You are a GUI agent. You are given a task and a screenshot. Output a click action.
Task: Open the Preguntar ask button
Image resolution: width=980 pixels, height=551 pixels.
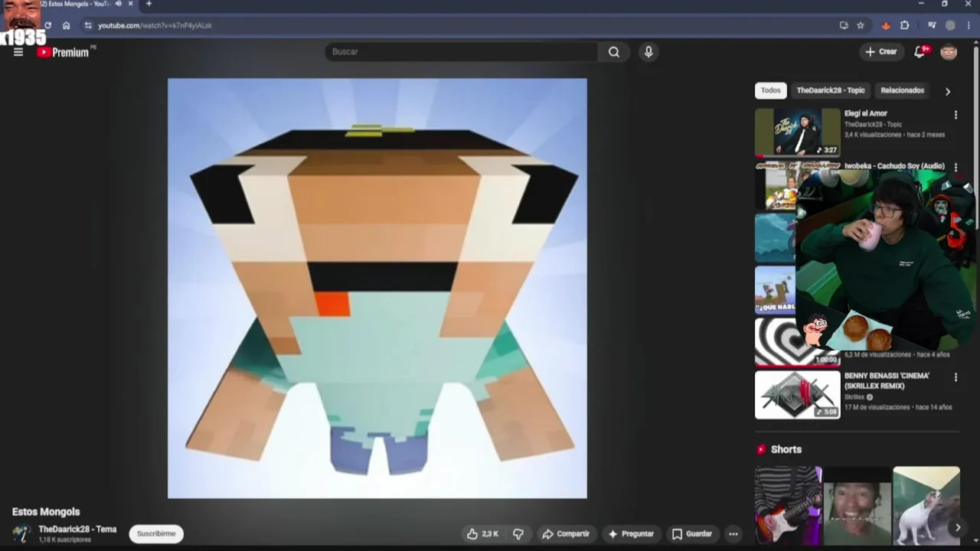631,534
